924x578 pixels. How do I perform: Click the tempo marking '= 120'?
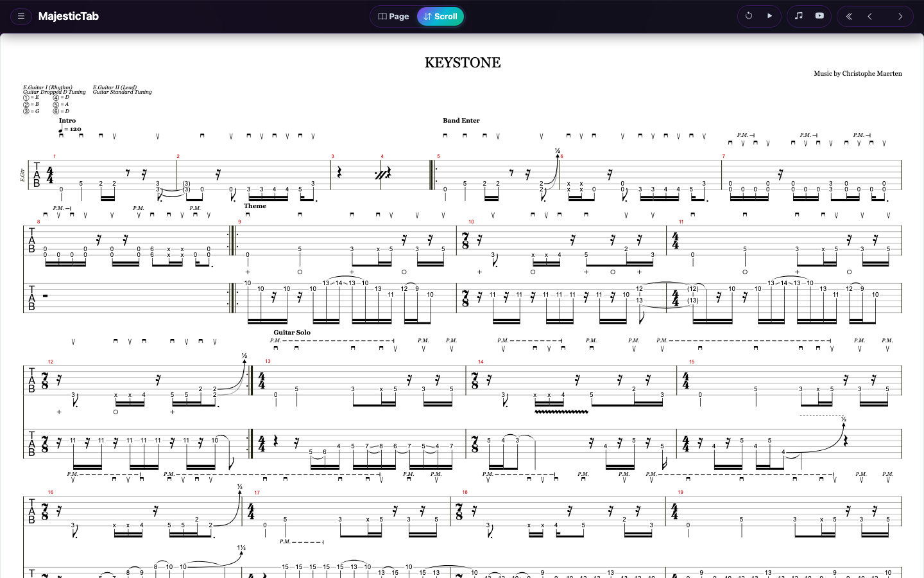tap(71, 130)
